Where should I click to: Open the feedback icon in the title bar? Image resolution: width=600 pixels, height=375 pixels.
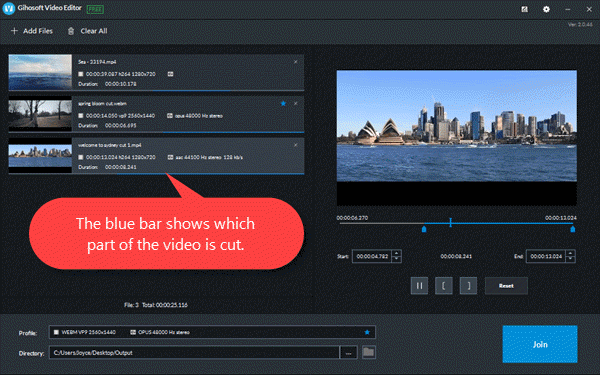525,9
